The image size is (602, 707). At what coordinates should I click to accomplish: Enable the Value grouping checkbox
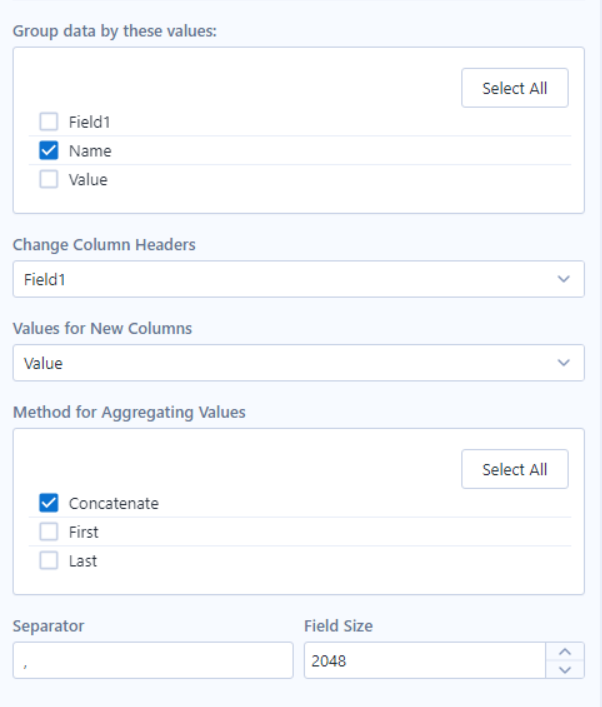49,179
